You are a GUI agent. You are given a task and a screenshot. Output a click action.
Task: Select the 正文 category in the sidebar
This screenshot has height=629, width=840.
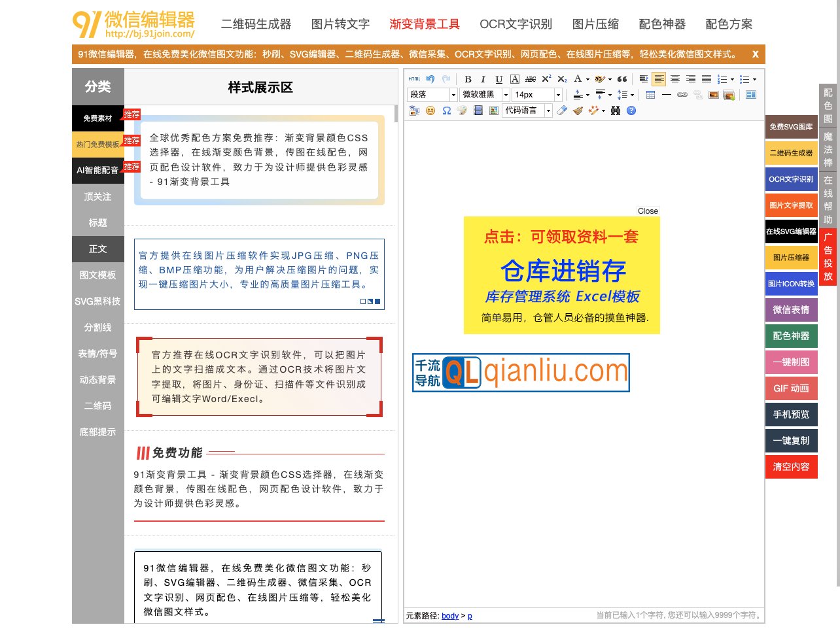pyautogui.click(x=97, y=249)
